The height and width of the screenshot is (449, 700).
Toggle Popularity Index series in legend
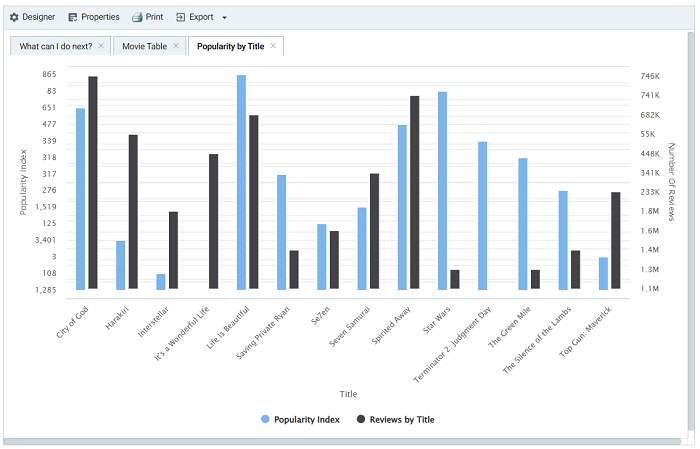(305, 420)
